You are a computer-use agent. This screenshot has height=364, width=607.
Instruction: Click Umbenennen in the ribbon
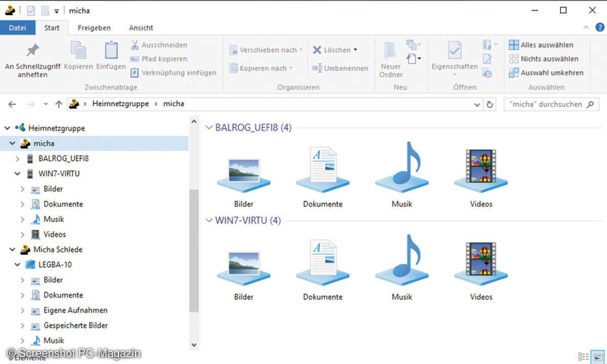(x=340, y=68)
